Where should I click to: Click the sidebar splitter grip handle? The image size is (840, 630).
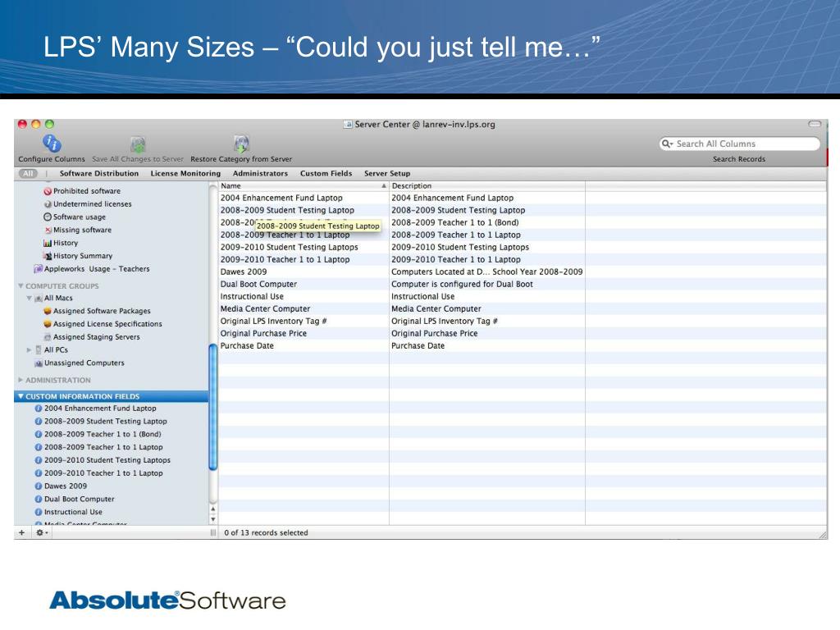coord(213,532)
